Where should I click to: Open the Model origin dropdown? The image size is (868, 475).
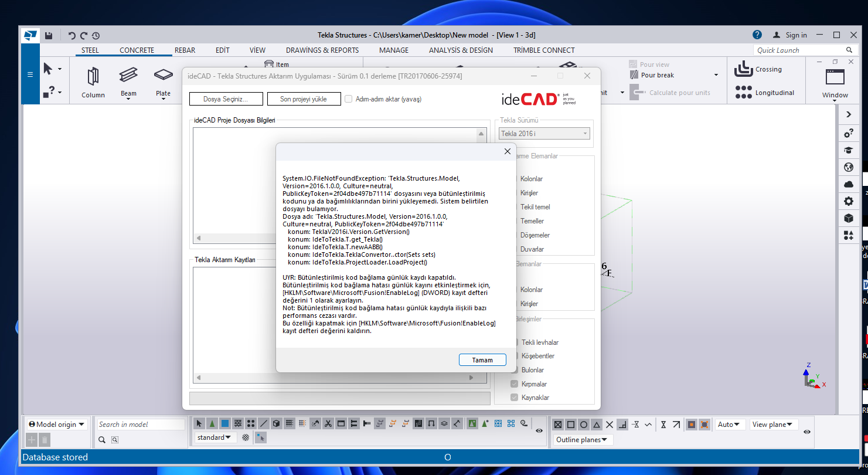56,425
